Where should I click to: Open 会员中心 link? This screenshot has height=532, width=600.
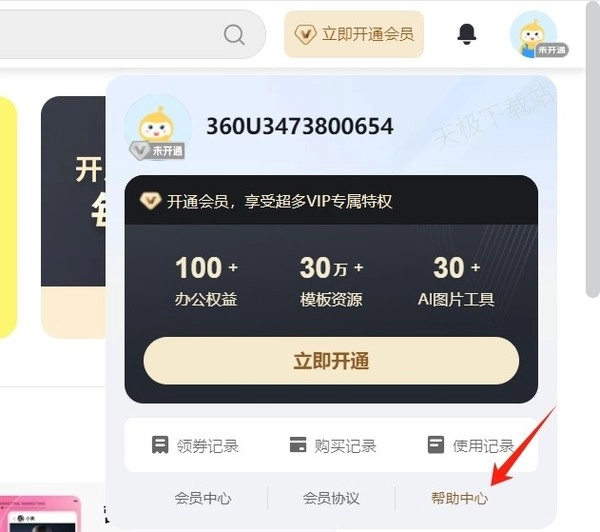point(203,498)
